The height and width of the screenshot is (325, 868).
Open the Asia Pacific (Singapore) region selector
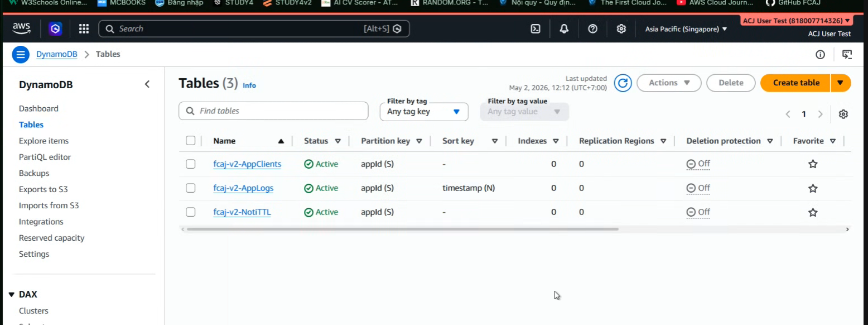pos(686,29)
